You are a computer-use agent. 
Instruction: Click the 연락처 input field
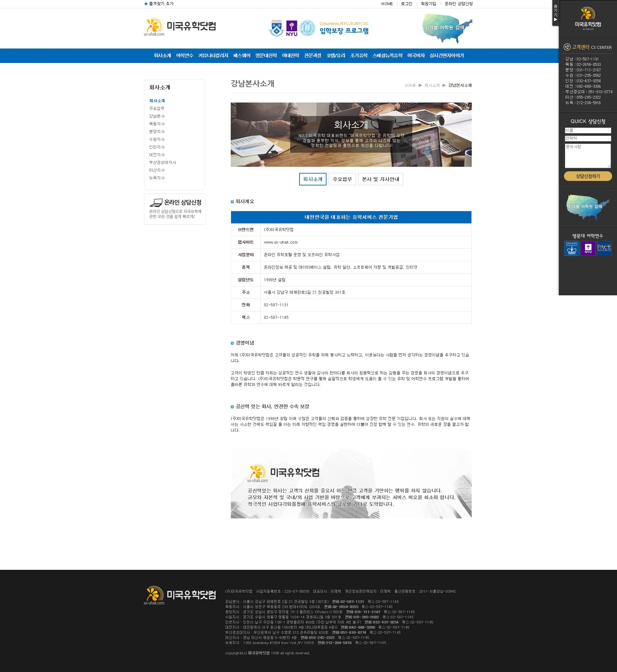(x=588, y=139)
